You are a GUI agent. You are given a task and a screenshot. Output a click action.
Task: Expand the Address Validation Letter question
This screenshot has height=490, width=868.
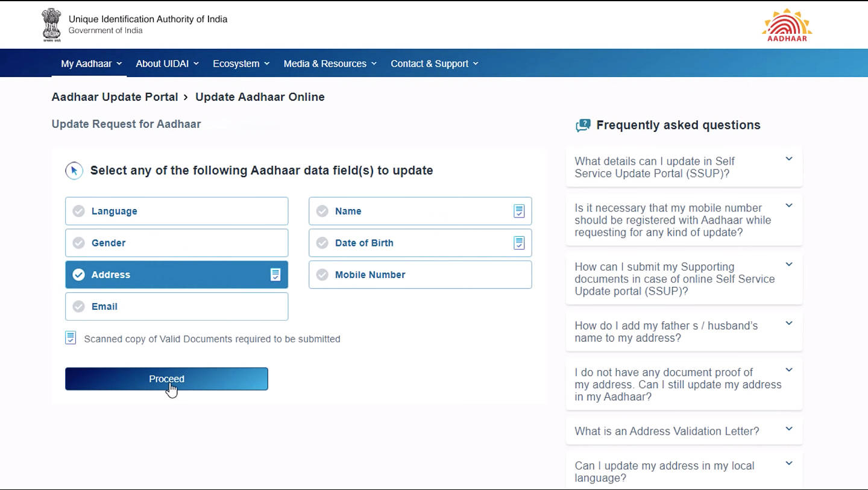(x=788, y=430)
